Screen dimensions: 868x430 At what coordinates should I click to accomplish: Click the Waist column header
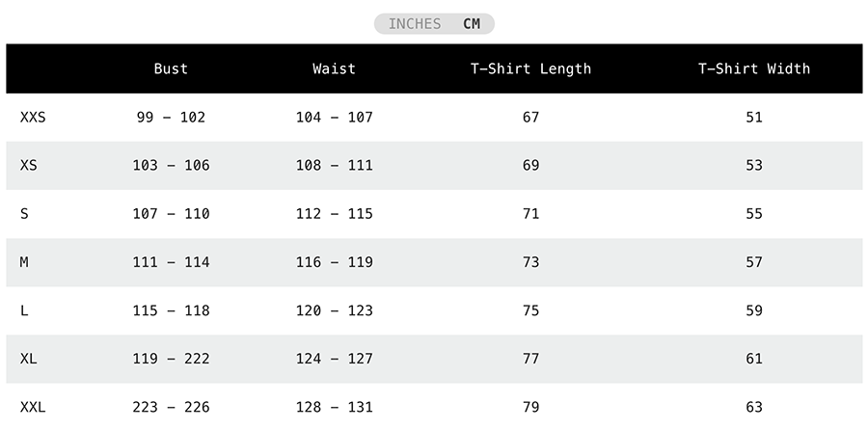coord(334,68)
